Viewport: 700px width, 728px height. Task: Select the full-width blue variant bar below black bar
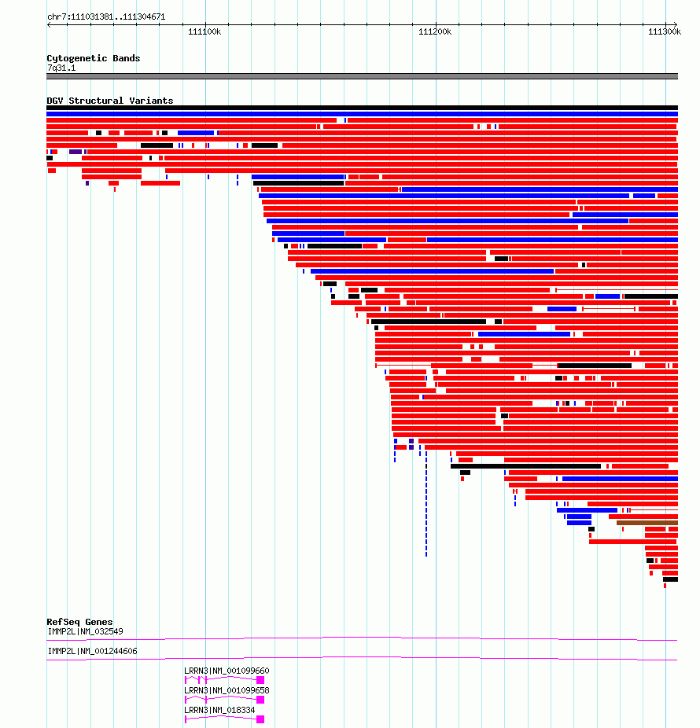click(362, 114)
